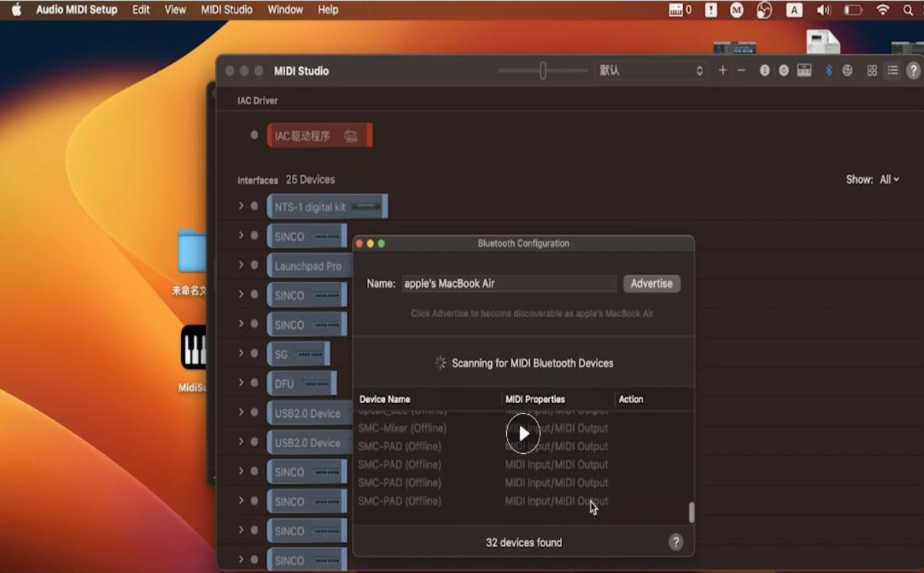The width and height of the screenshot is (924, 573).
Task: Open the network configuration globe icon
Action: pyautogui.click(x=847, y=70)
